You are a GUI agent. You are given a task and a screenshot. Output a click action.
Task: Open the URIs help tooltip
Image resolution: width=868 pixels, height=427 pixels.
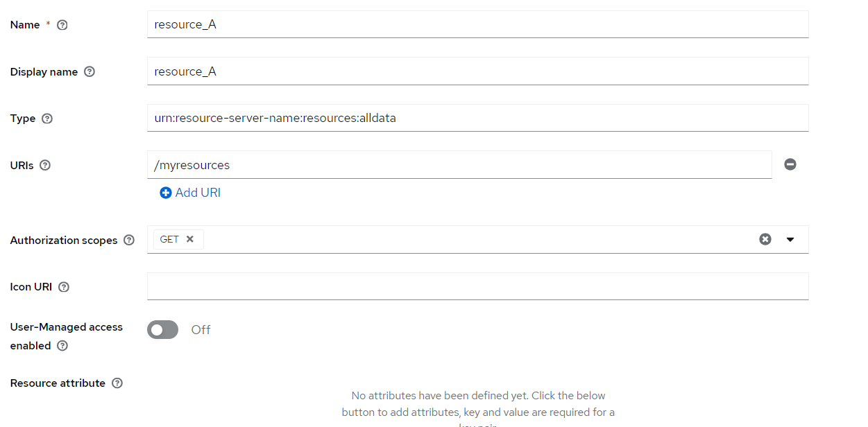44,164
